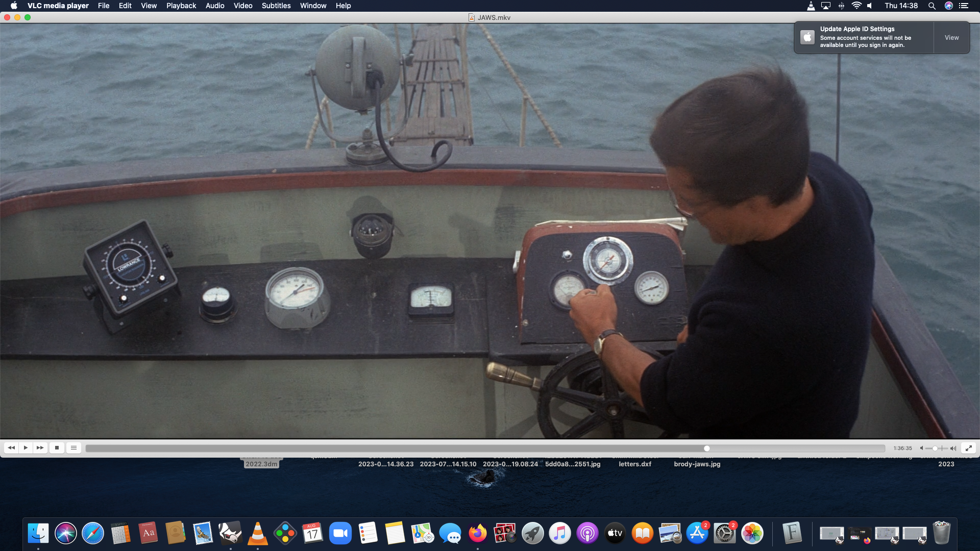Click the clock showing Thu 14:38
This screenshot has width=980, height=551.
click(901, 6)
